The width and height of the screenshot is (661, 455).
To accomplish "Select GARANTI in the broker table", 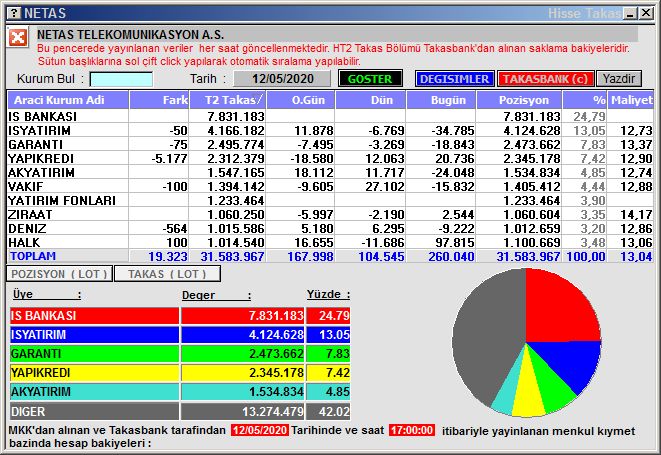I will coord(35,145).
